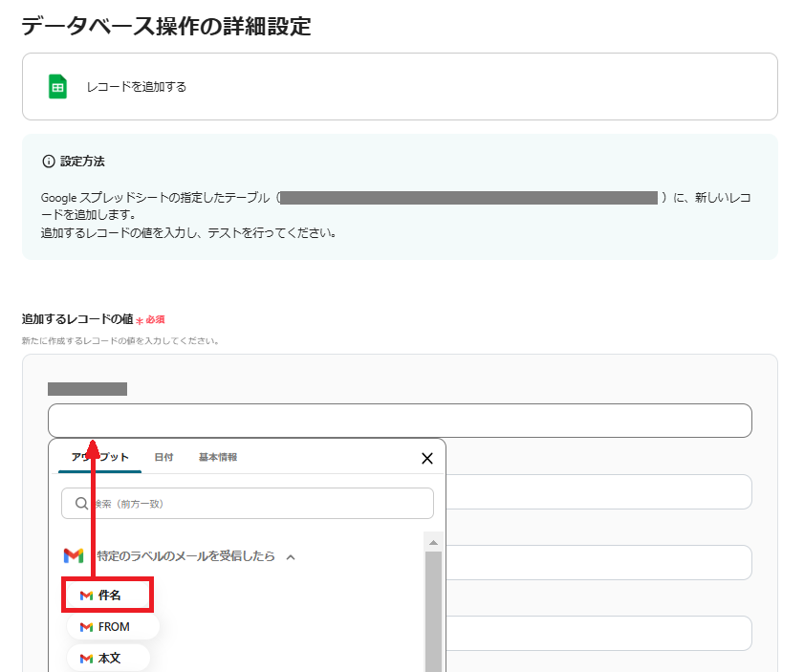Click the first record value input field

click(400, 421)
